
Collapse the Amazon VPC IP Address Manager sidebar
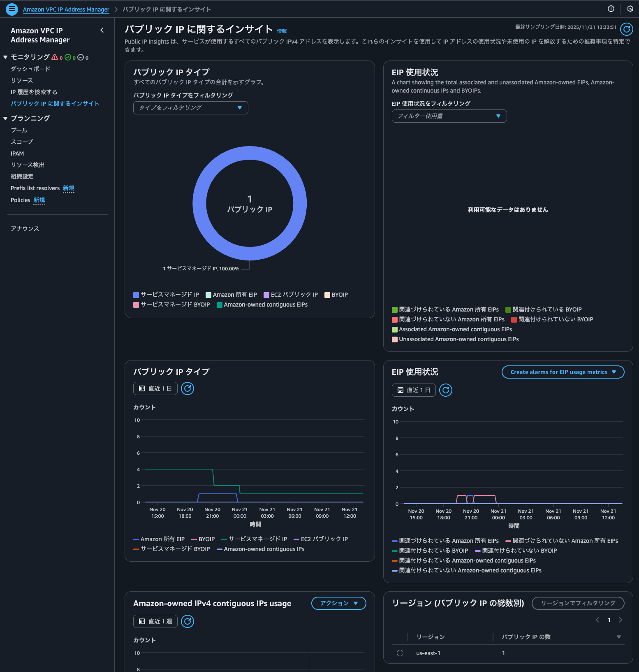tap(102, 30)
